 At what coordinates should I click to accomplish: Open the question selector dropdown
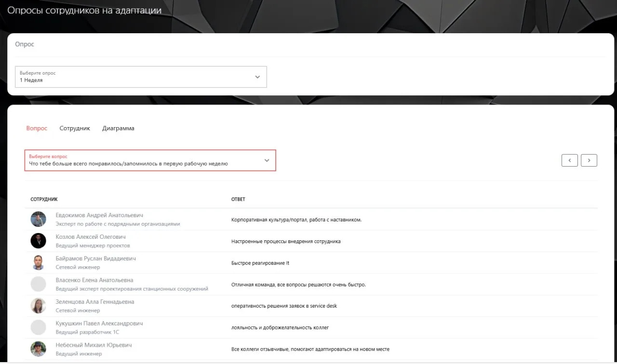(x=150, y=160)
